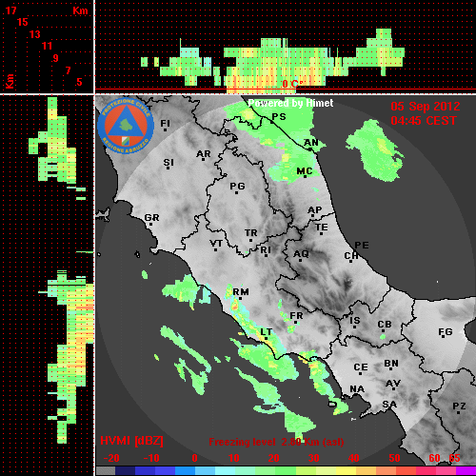Image resolution: width=476 pixels, height=476 pixels.
Task: Click the '11' altitude label
Action: [x=47, y=46]
